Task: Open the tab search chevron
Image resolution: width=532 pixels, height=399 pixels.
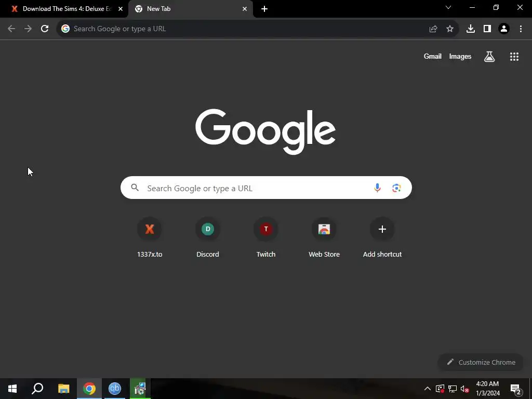Action: tap(448, 7)
